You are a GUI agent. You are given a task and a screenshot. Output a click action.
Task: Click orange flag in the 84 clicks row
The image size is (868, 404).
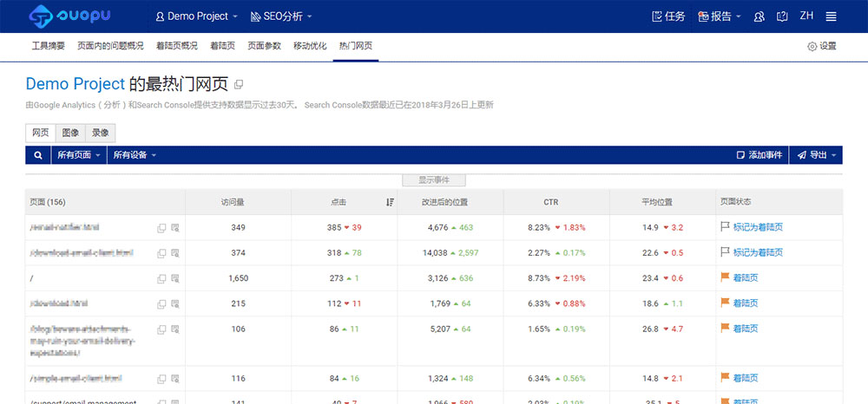(x=725, y=377)
